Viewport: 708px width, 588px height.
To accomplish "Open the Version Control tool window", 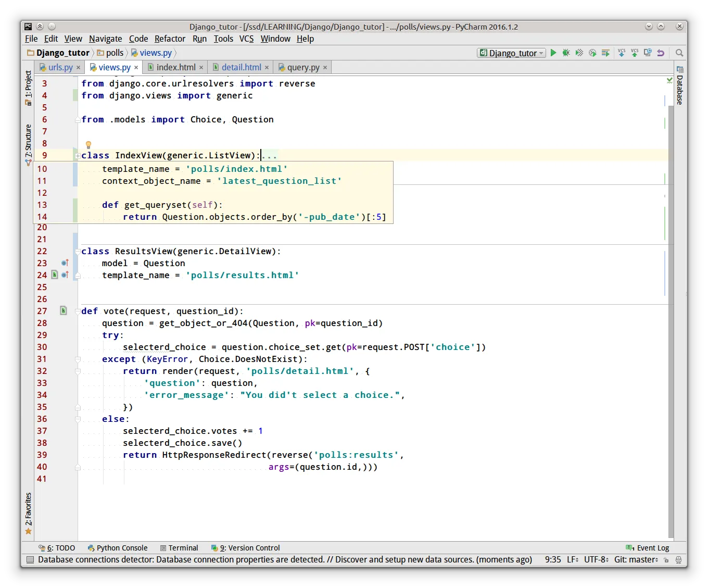I will pyautogui.click(x=245, y=548).
